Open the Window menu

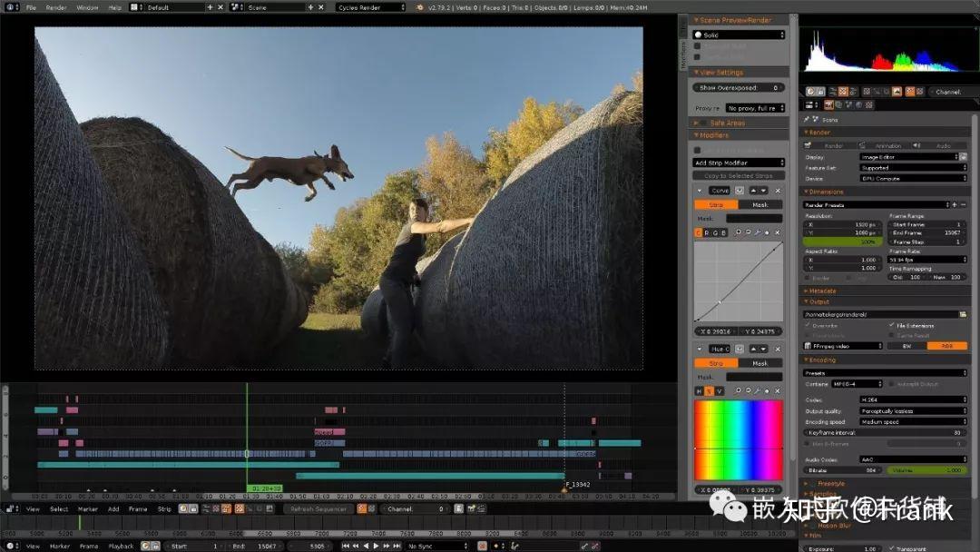click(87, 7)
